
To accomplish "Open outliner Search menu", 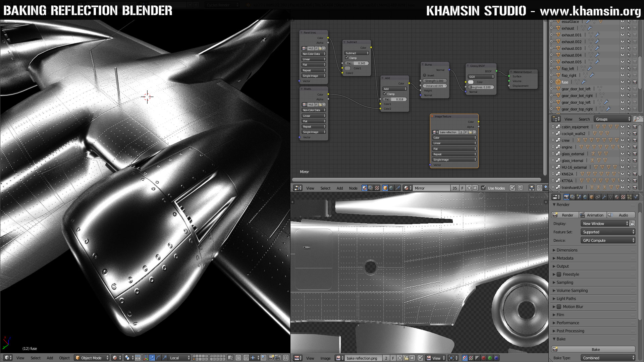I will pos(584,119).
